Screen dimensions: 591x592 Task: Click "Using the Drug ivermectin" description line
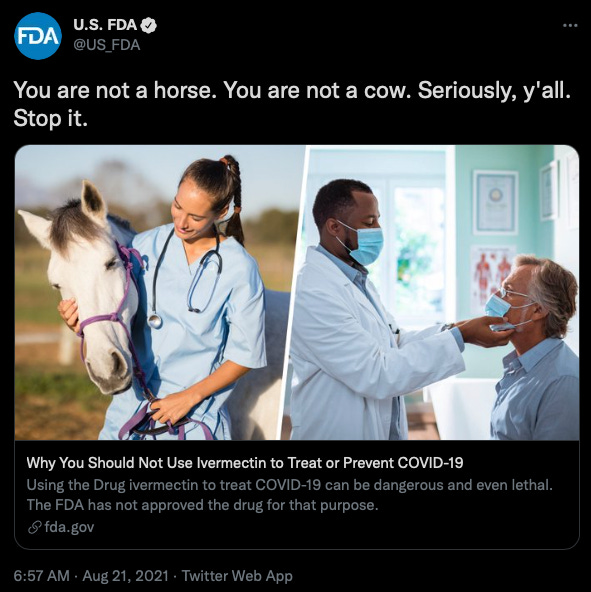tap(289, 485)
